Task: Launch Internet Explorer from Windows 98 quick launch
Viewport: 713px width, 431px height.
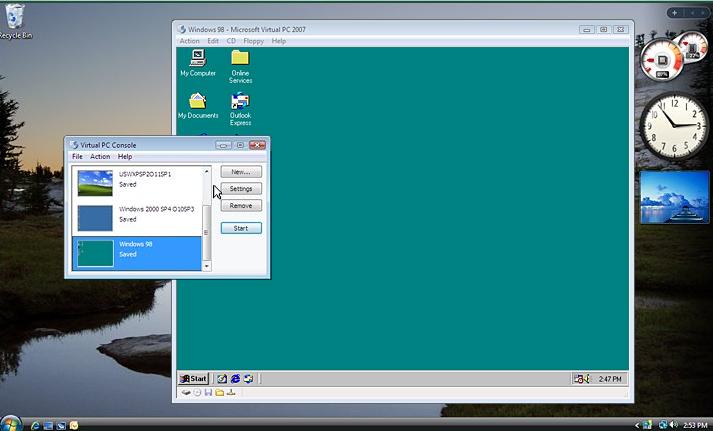Action: tap(235, 378)
